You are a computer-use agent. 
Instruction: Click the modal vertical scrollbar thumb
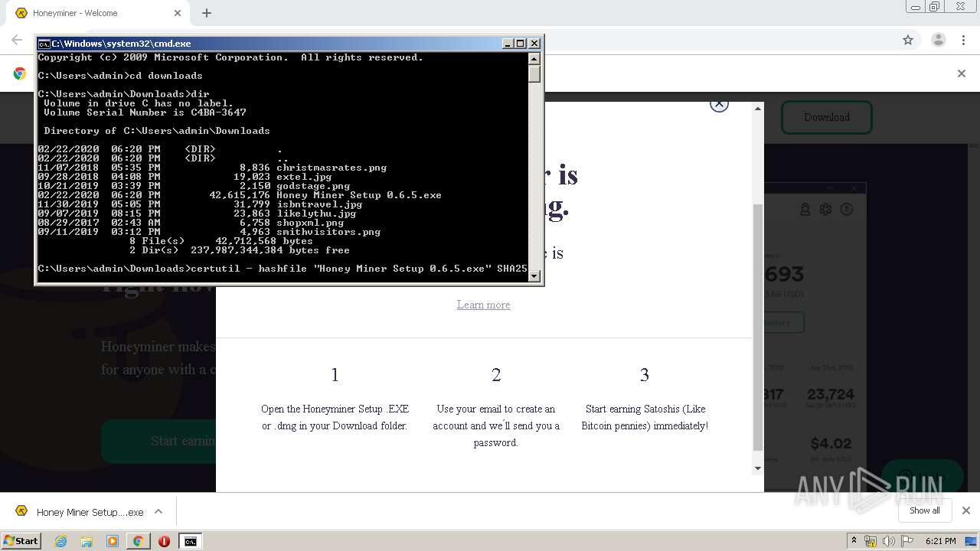758,328
